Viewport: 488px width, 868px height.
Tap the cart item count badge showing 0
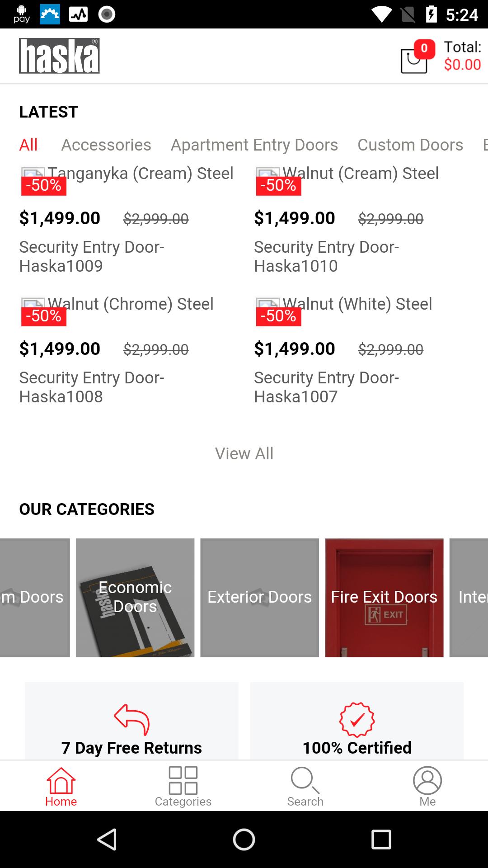point(424,48)
